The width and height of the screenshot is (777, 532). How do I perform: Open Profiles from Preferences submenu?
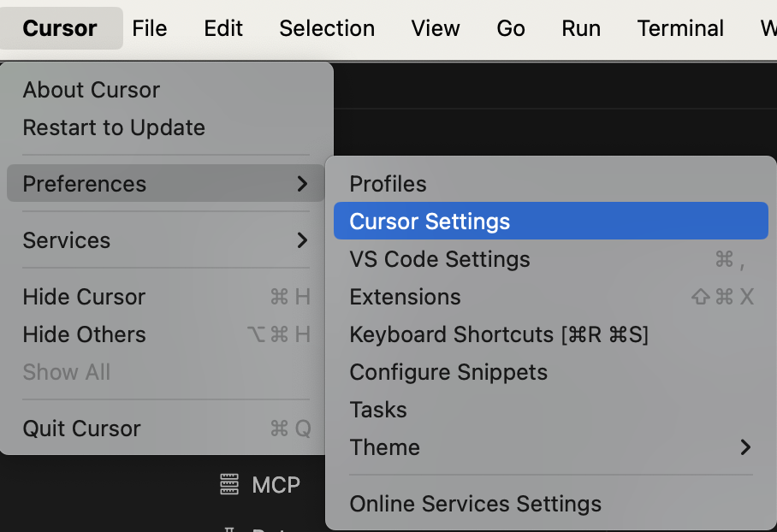(551, 184)
